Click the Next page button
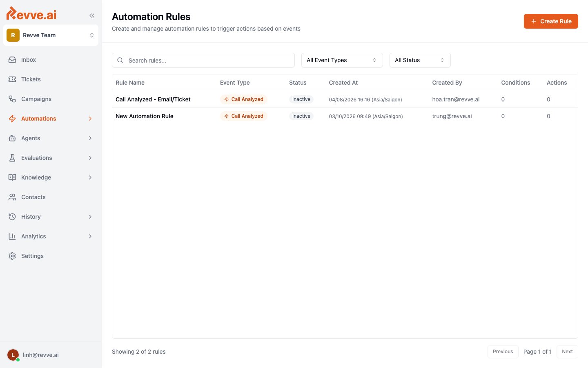Screen dimensions: 588x368 [x=567, y=352]
